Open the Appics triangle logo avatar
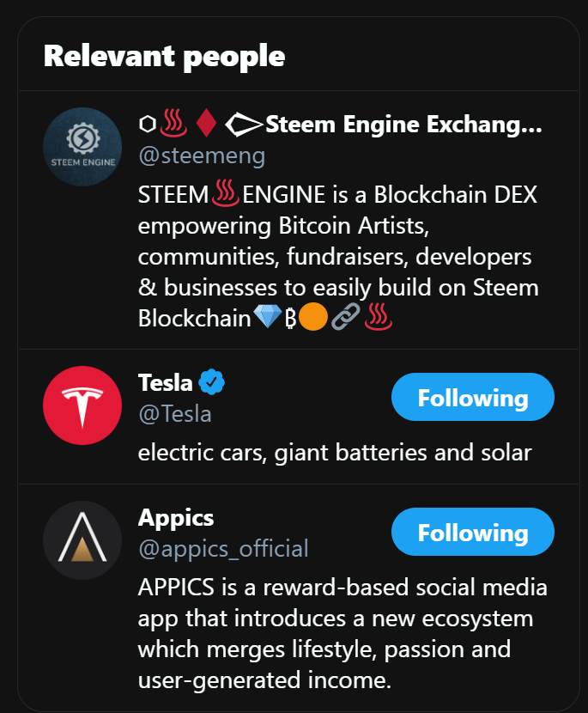 click(x=82, y=540)
